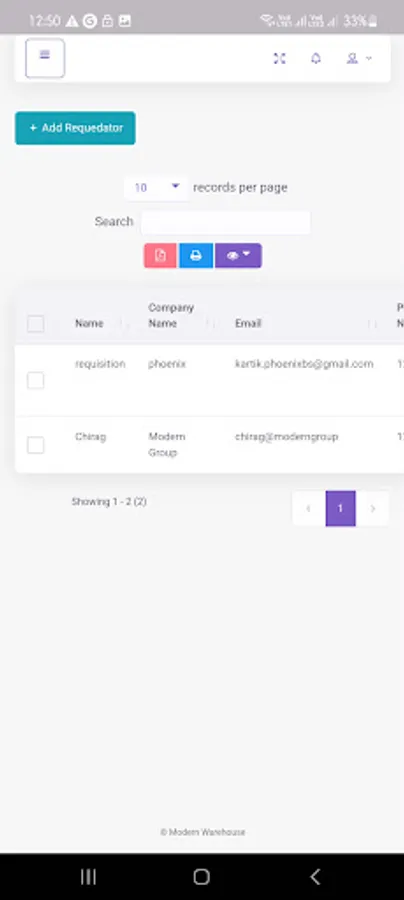This screenshot has width=404, height=900.
Task: Select the Chirag row checkbox
Action: [x=36, y=445]
